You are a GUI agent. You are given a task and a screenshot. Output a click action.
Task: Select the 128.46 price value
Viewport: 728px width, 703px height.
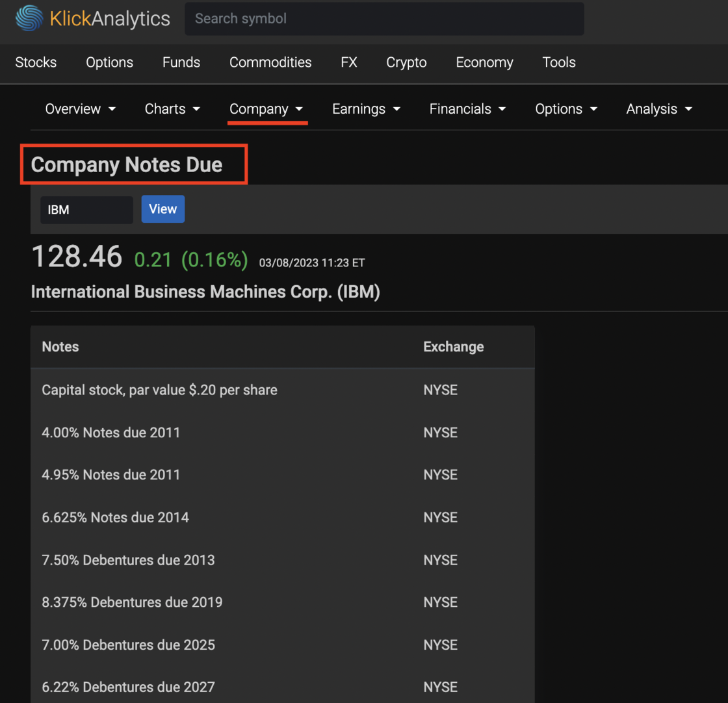[x=77, y=257]
